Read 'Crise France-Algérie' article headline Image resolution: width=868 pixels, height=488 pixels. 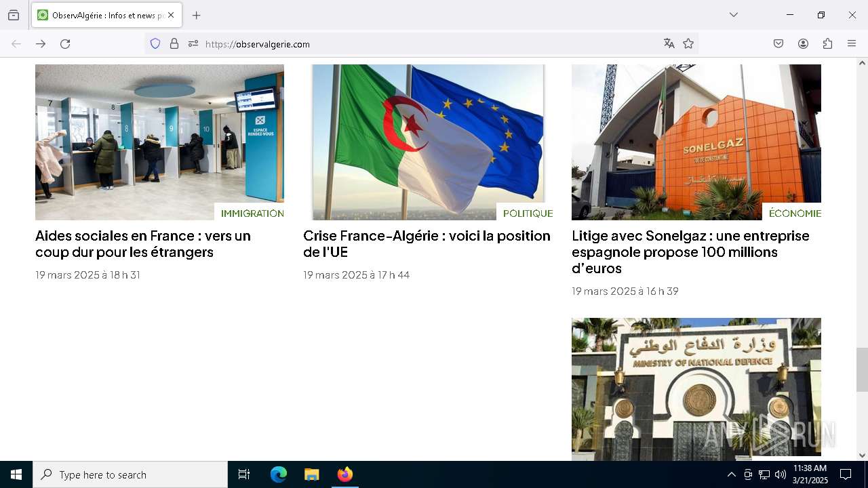pos(427,244)
